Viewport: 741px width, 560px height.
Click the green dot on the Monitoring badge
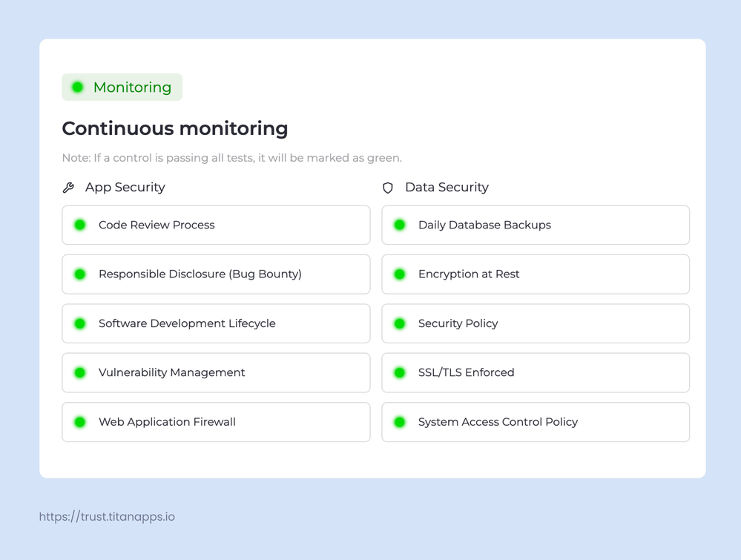[x=76, y=87]
